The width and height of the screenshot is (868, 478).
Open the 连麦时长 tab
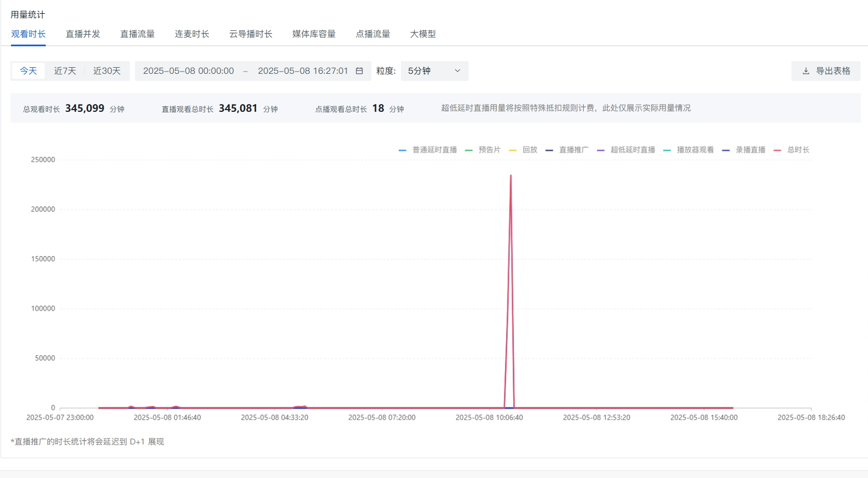(x=192, y=34)
